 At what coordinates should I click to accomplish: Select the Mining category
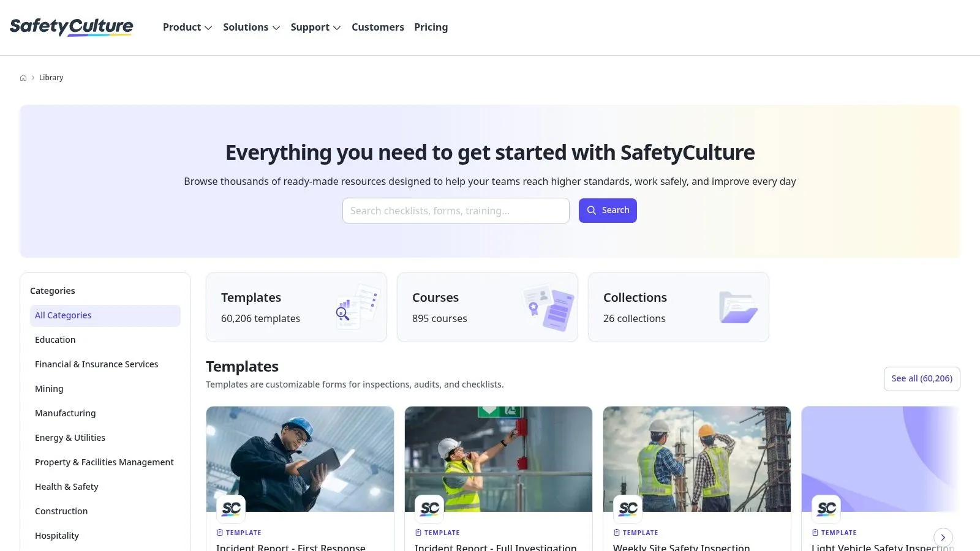pyautogui.click(x=105, y=389)
